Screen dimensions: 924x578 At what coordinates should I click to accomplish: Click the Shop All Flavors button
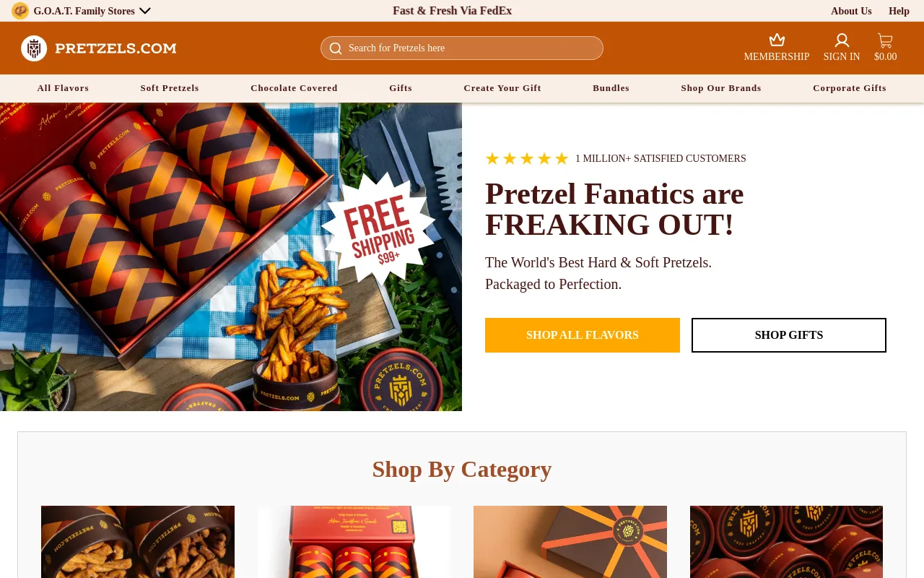click(x=583, y=335)
